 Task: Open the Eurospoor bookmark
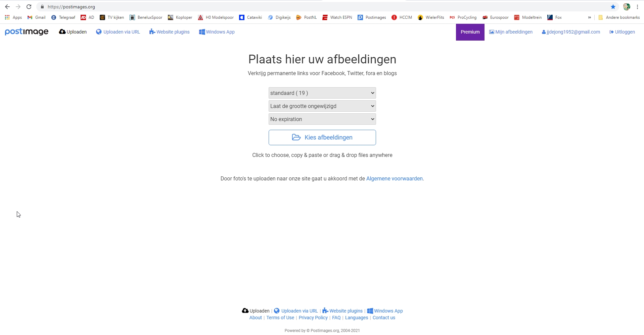pyautogui.click(x=495, y=17)
